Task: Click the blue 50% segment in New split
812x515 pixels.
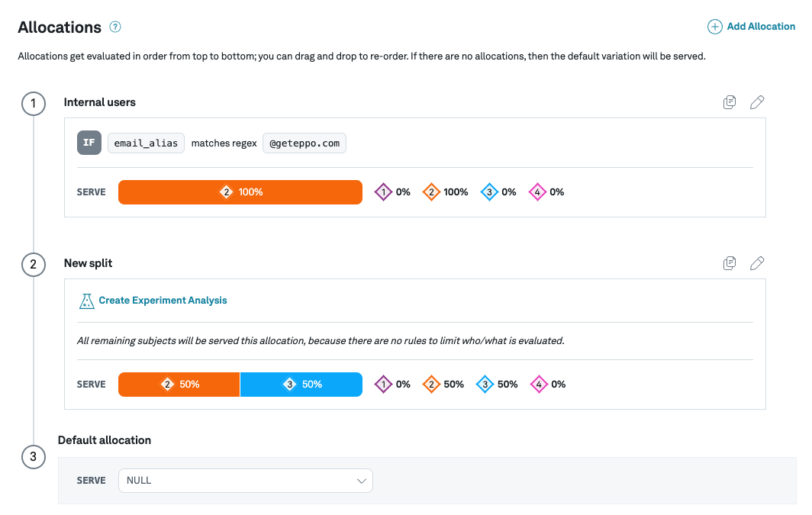Action: (301, 385)
